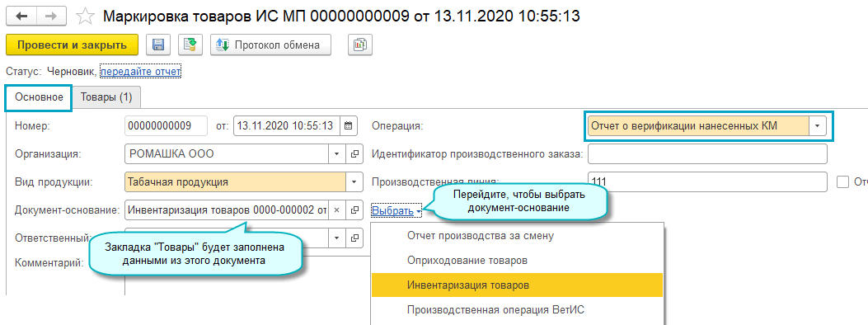This screenshot has height=325, width=868.
Task: Click the date field 13.11.2020 10:55:13
Action: [287, 125]
